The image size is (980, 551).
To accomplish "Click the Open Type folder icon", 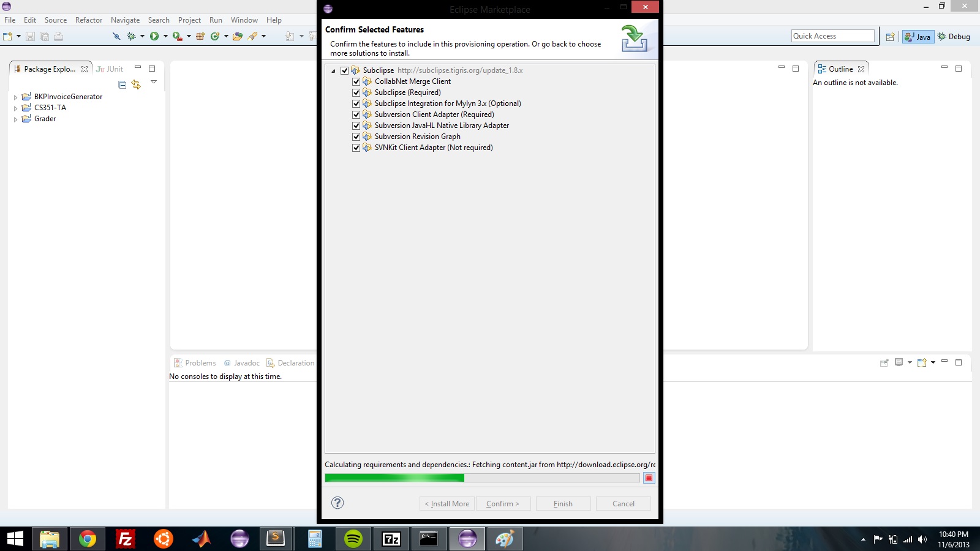I will click(238, 36).
